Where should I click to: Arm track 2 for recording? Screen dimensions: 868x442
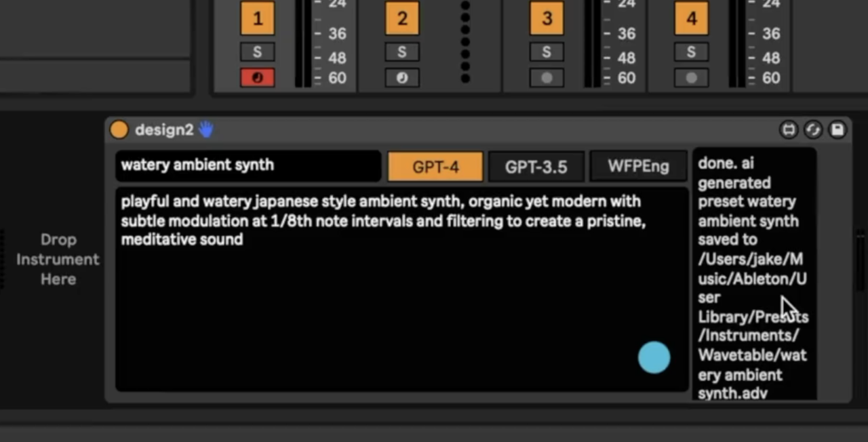402,77
